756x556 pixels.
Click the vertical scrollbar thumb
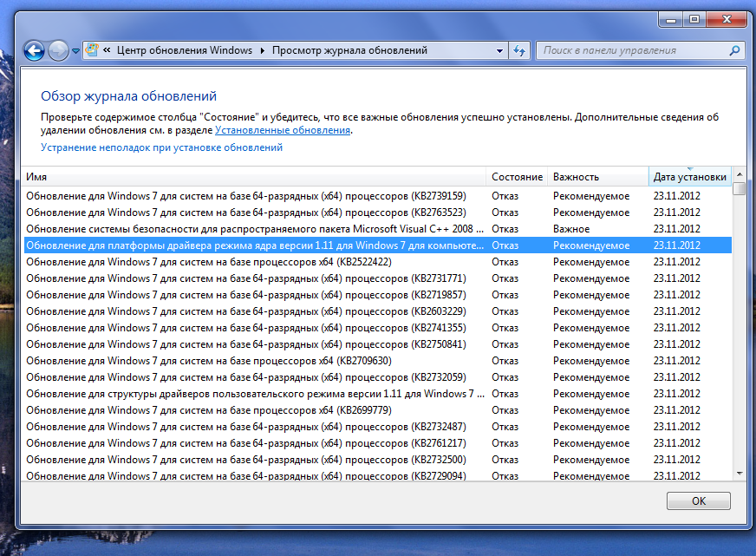pyautogui.click(x=740, y=188)
